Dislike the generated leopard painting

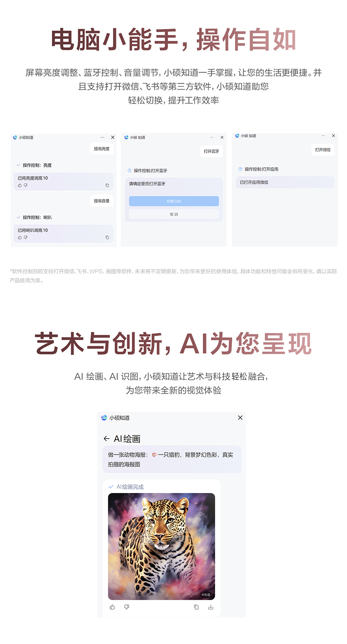pyautogui.click(x=127, y=607)
